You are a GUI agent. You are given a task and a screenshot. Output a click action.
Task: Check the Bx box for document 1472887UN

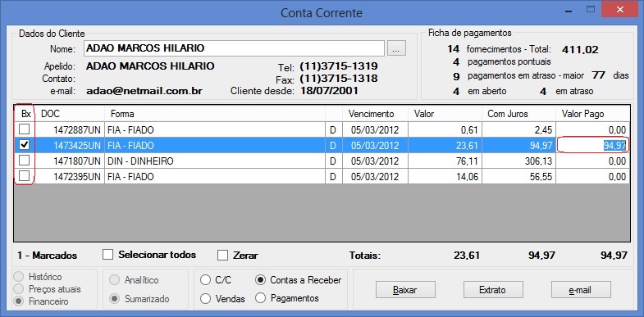pos(25,129)
